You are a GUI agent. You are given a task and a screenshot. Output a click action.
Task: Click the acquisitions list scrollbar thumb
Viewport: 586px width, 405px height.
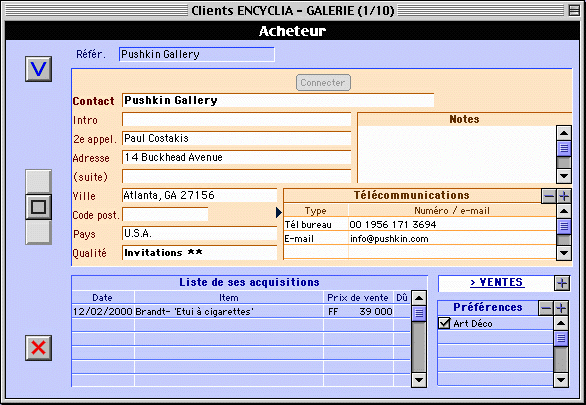tap(419, 313)
